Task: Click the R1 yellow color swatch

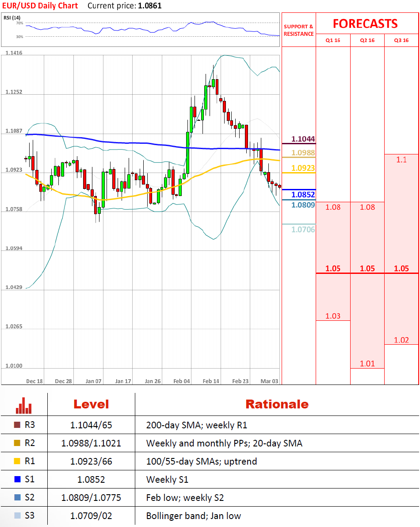Action: coord(17,461)
